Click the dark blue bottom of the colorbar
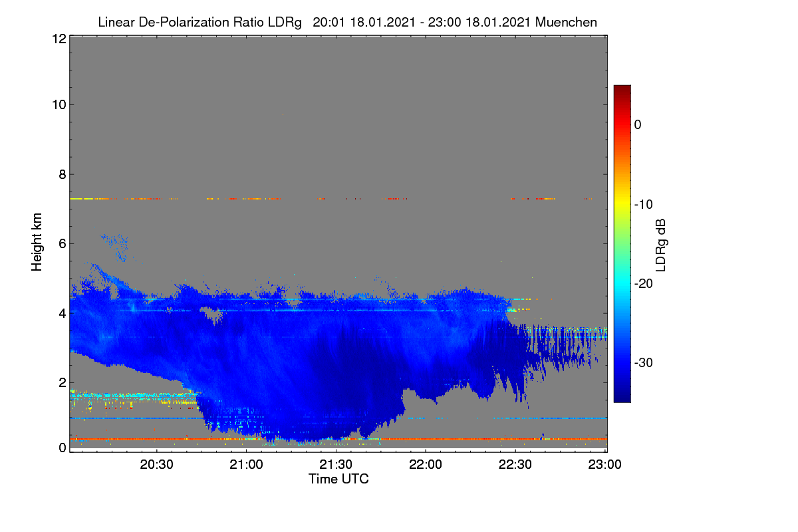Screen dimensions: 798x532 (x=622, y=397)
